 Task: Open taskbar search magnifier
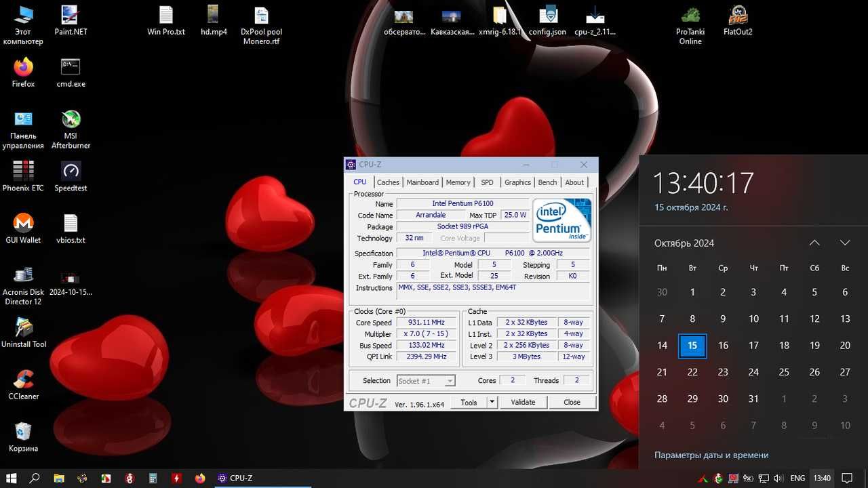coord(35,478)
